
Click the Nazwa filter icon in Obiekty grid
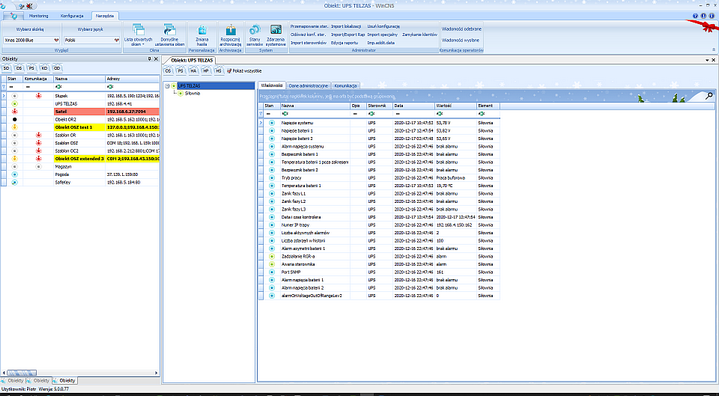[x=59, y=86]
